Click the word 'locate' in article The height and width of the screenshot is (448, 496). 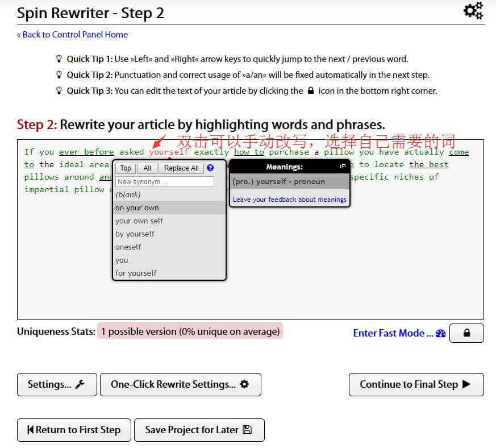pos(389,164)
